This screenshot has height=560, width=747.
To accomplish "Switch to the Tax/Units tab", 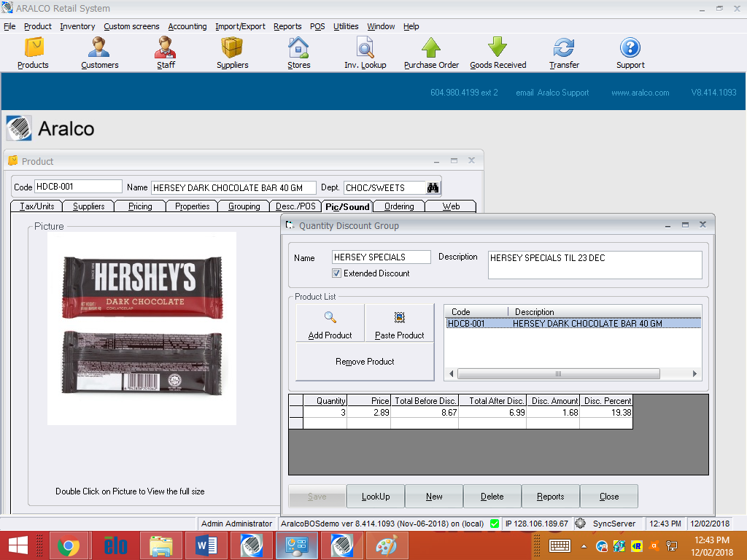I will click(x=36, y=206).
